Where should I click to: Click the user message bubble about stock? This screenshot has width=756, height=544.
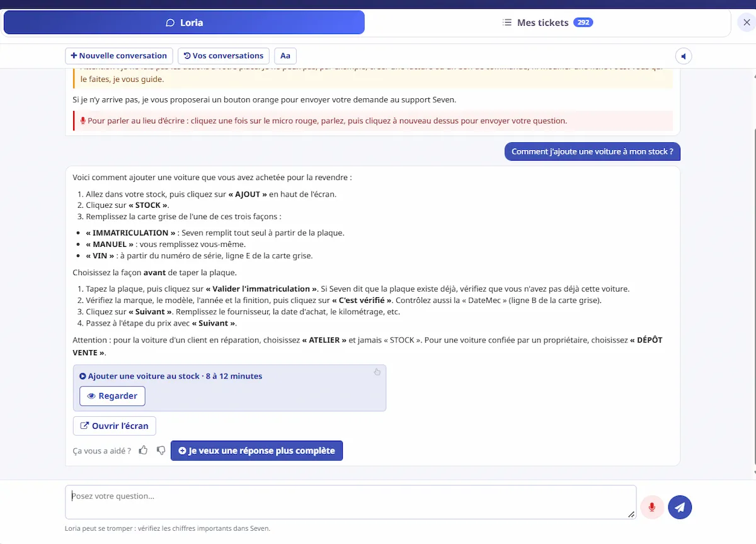(x=592, y=152)
